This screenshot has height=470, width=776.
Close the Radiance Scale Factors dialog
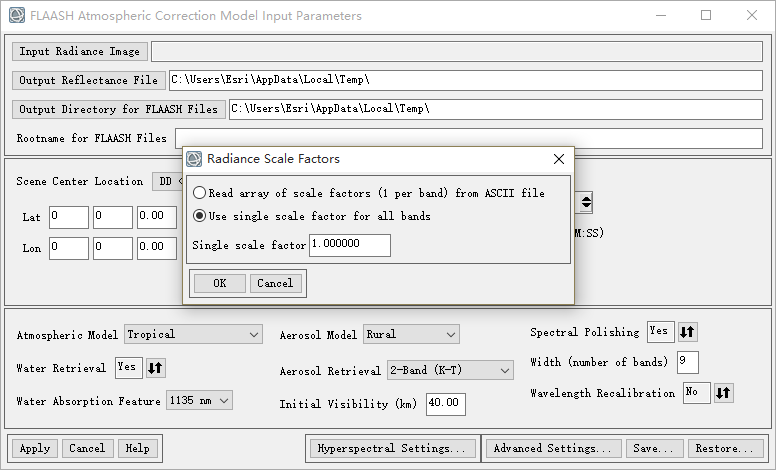click(x=558, y=158)
